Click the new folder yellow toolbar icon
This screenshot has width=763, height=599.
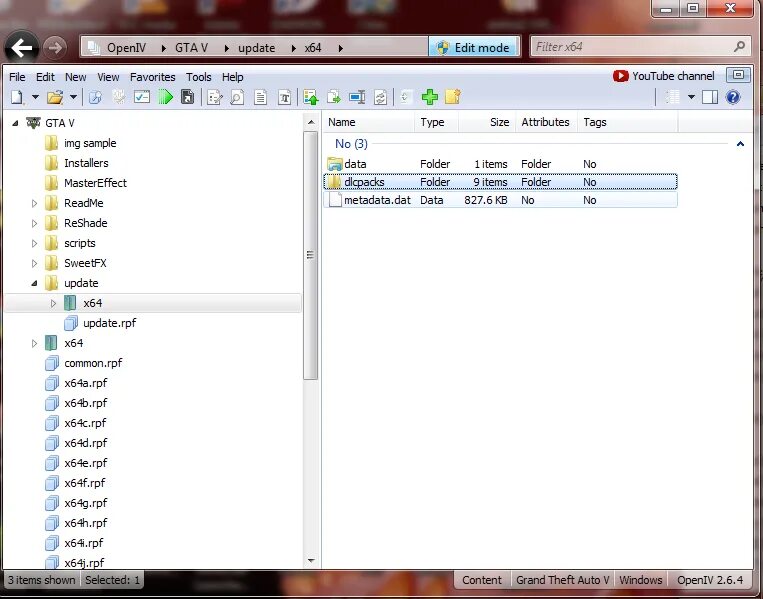point(453,97)
